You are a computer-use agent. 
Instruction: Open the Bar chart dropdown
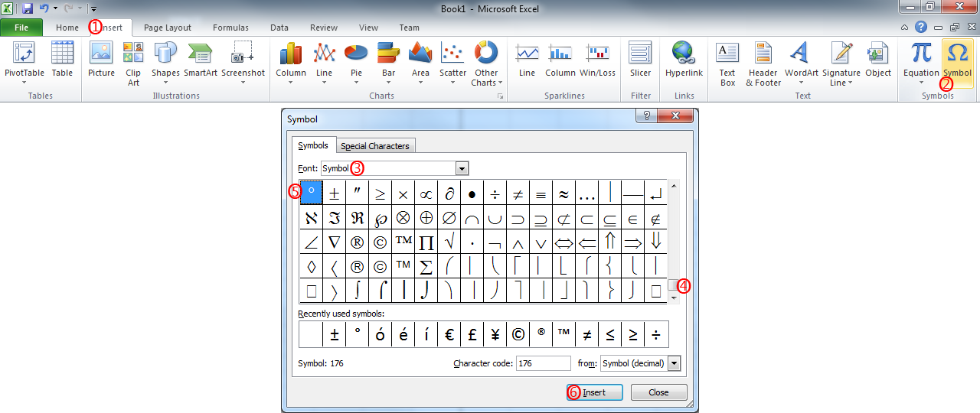pos(389,63)
